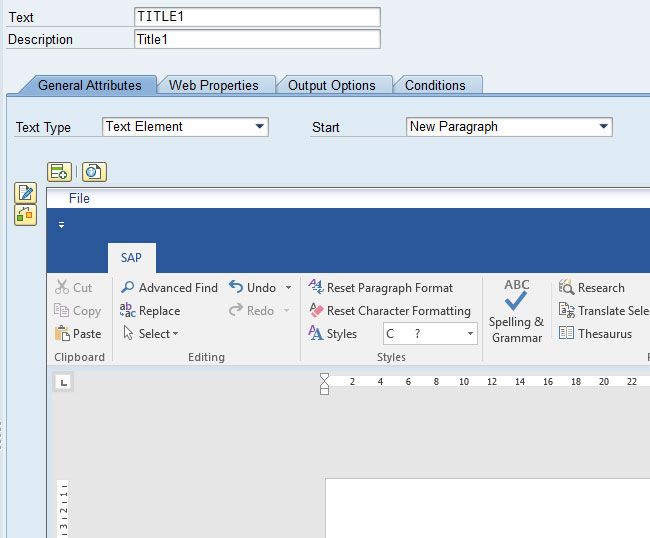
Task: Switch to the Output Options tab
Action: [331, 86]
